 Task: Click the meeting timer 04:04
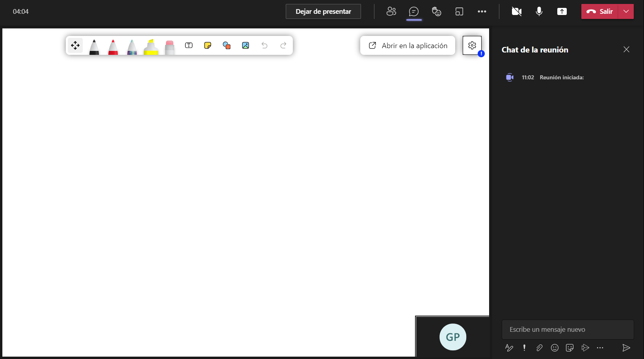20,11
